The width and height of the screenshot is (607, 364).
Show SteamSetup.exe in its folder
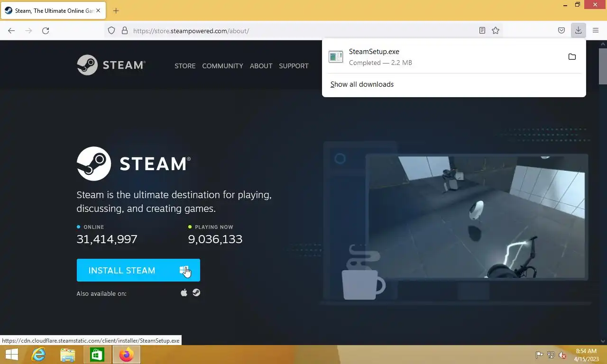pyautogui.click(x=572, y=57)
